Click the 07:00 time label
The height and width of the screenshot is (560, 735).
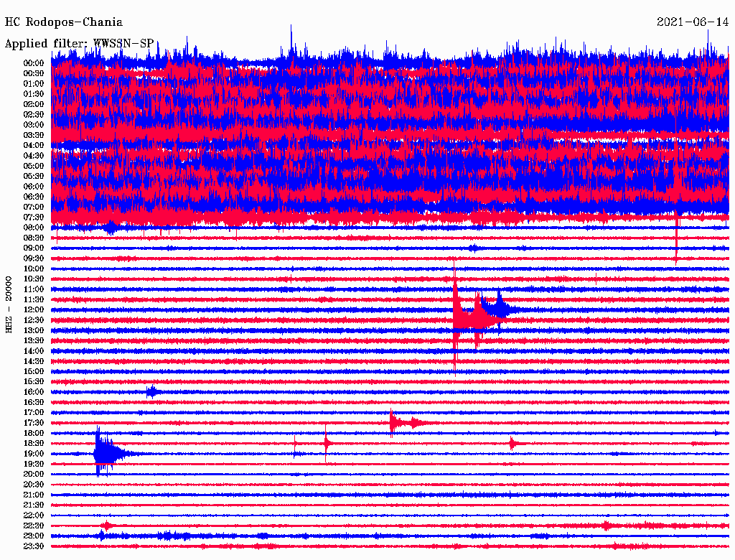coord(34,207)
